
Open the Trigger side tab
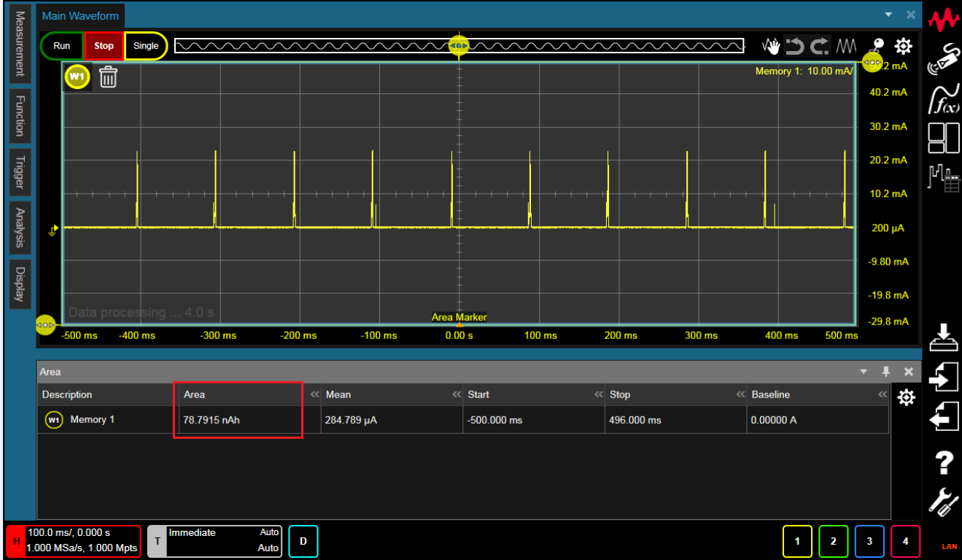pyautogui.click(x=20, y=172)
